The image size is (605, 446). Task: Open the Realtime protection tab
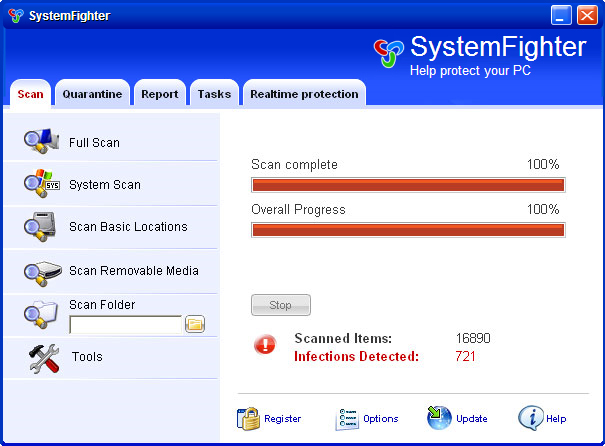[x=304, y=94]
